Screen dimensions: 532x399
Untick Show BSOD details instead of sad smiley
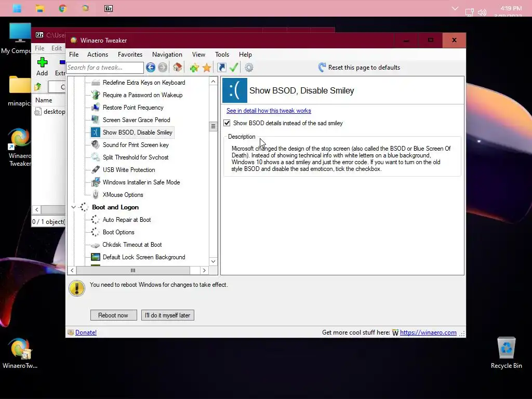click(x=227, y=123)
